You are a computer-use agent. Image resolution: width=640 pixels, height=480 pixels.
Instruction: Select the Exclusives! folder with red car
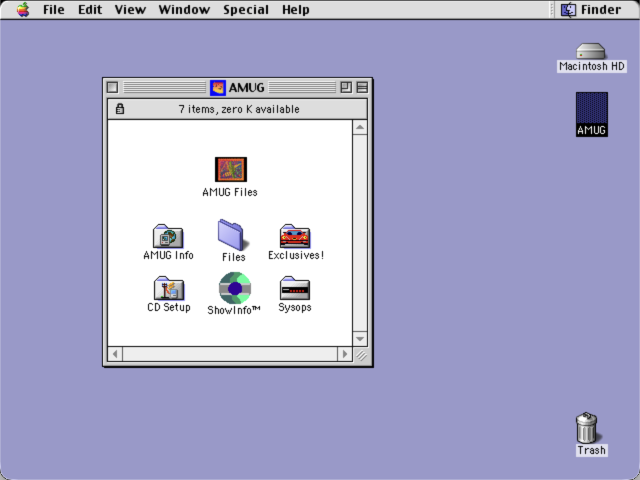pos(295,236)
